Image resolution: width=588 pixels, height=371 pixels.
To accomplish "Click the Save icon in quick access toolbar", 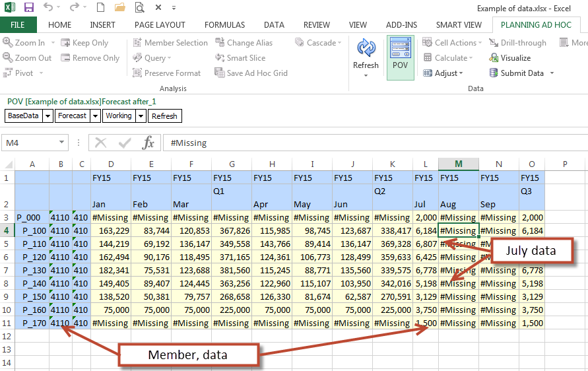I will point(29,7).
